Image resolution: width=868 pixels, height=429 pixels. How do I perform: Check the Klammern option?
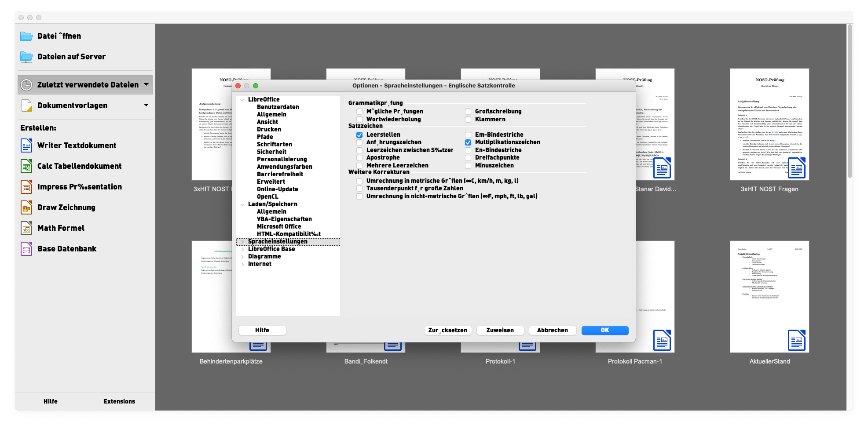(x=468, y=120)
